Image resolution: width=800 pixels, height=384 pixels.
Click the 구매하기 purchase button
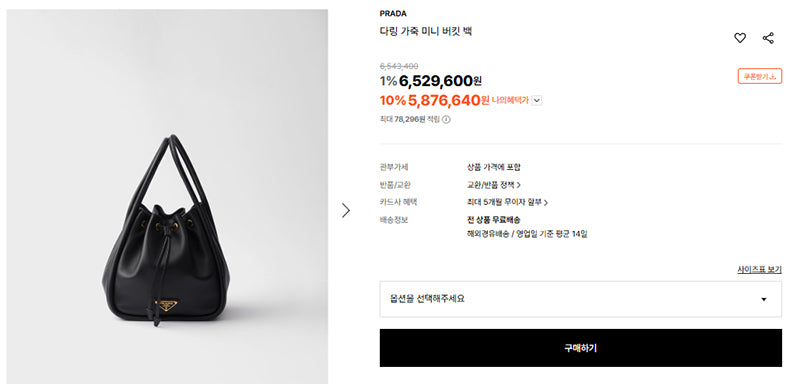tap(581, 348)
